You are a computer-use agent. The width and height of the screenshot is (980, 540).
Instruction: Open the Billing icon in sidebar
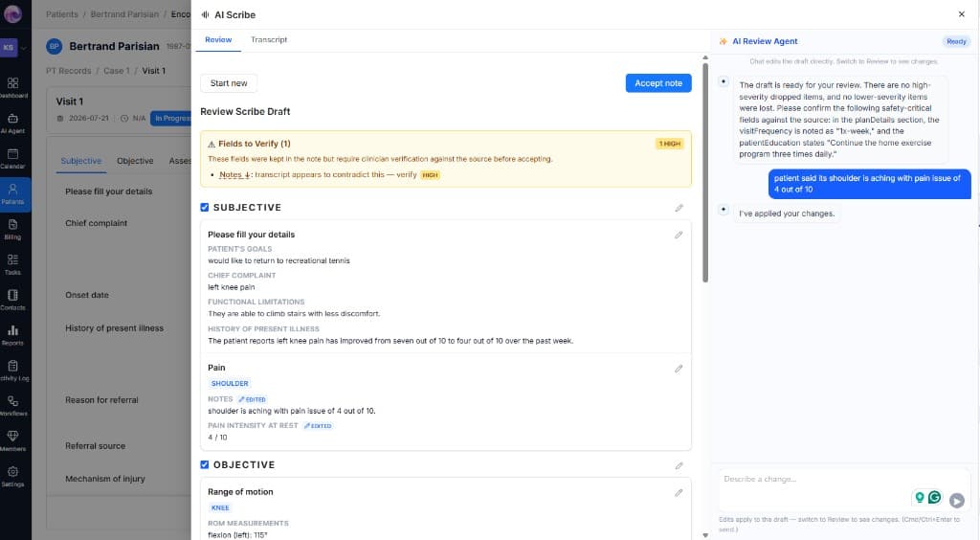[12, 229]
